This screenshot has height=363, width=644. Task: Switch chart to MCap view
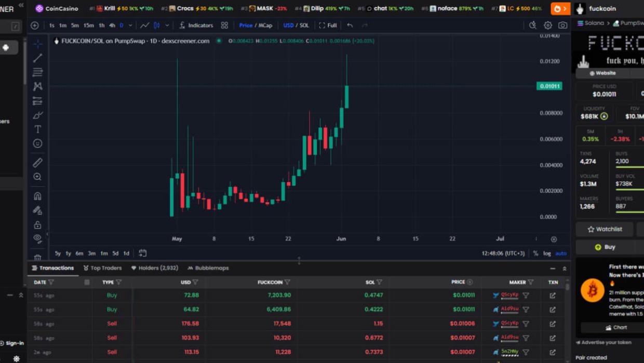[265, 25]
